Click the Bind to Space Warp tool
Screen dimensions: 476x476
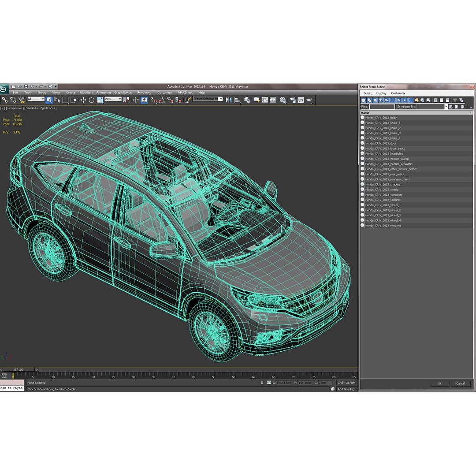(21, 100)
